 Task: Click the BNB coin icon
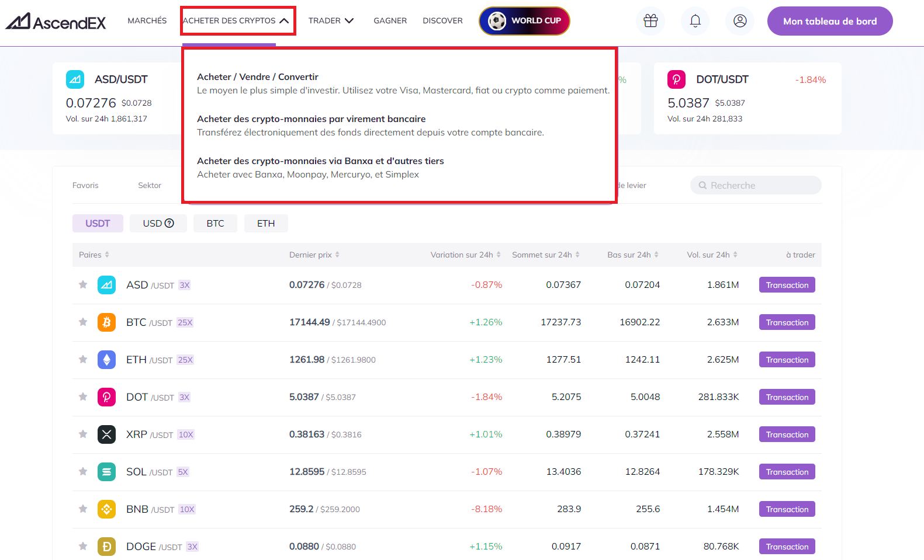[106, 509]
